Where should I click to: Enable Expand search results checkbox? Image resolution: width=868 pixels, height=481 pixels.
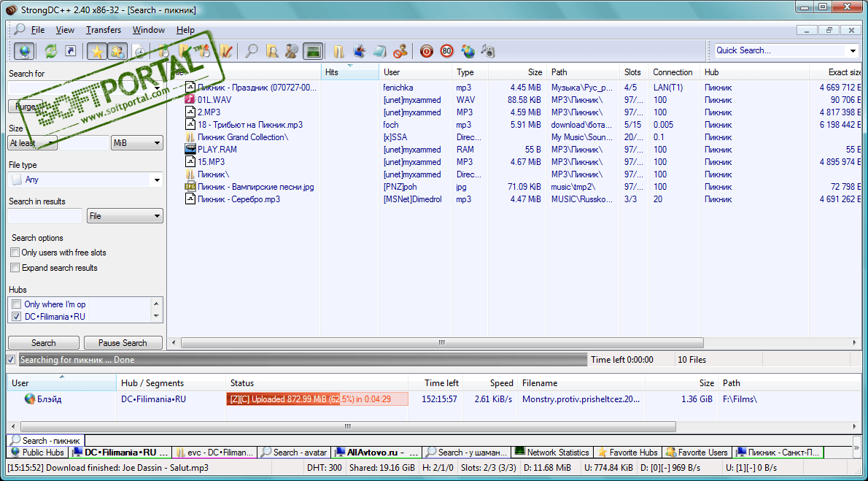click(15, 268)
